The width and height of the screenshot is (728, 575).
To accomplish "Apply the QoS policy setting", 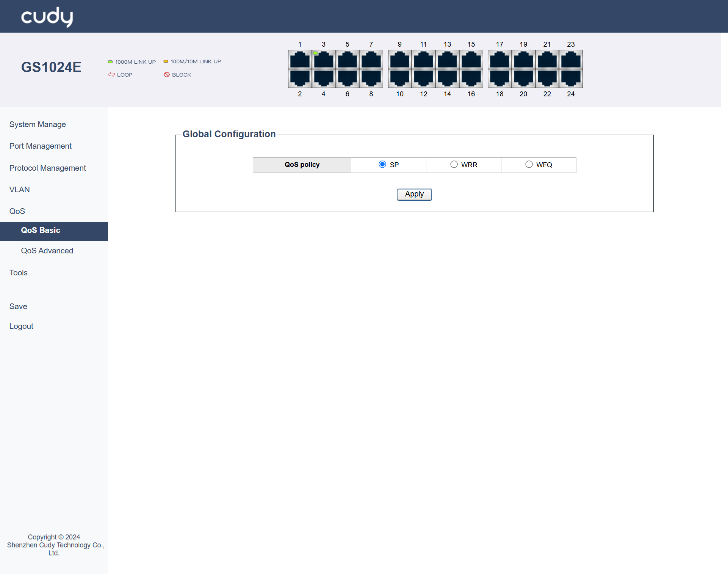I will pyautogui.click(x=414, y=194).
